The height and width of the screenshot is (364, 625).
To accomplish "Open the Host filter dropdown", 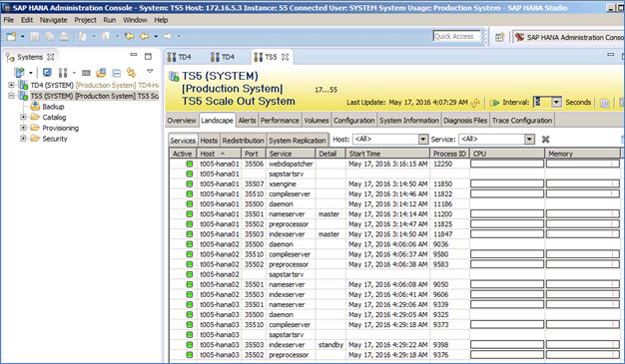I will click(x=423, y=139).
